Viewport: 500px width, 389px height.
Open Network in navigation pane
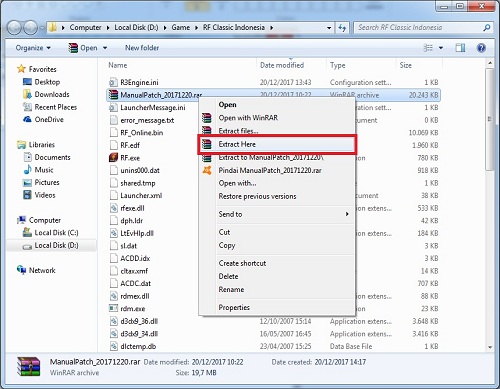pyautogui.click(x=42, y=270)
